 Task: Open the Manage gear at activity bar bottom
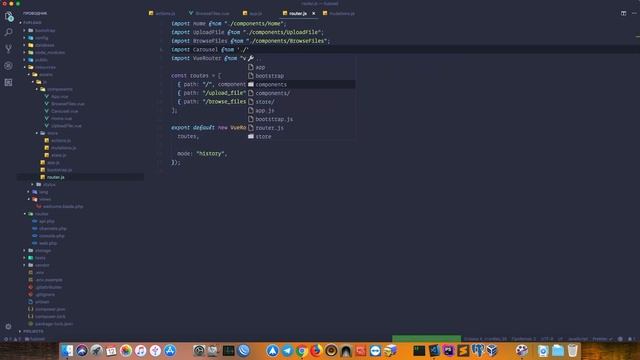click(9, 327)
